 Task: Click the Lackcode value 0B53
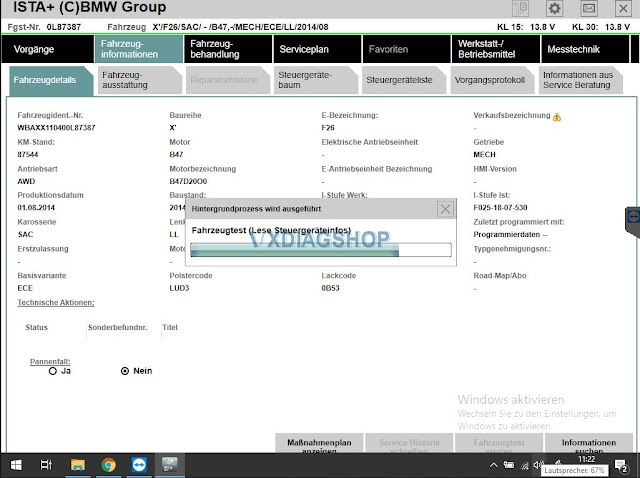[x=330, y=288]
